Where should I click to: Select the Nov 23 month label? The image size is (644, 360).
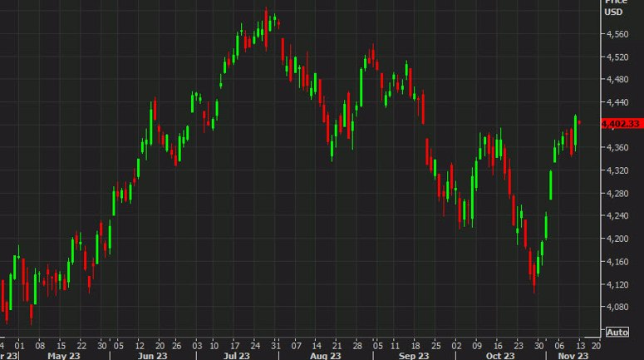coord(573,353)
